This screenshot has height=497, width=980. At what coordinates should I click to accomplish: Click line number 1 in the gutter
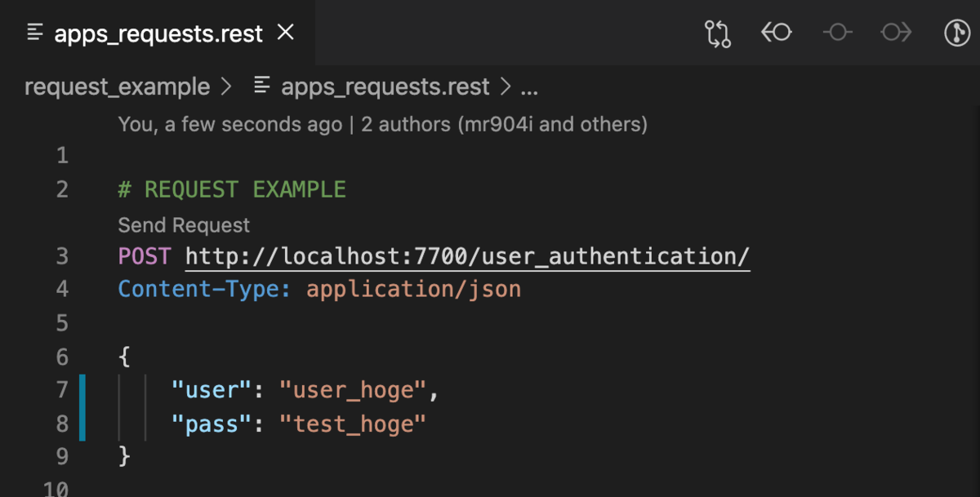point(63,155)
